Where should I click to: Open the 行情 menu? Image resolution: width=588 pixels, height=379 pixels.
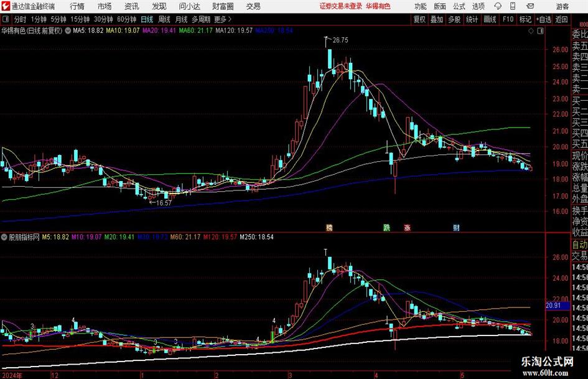coord(77,6)
